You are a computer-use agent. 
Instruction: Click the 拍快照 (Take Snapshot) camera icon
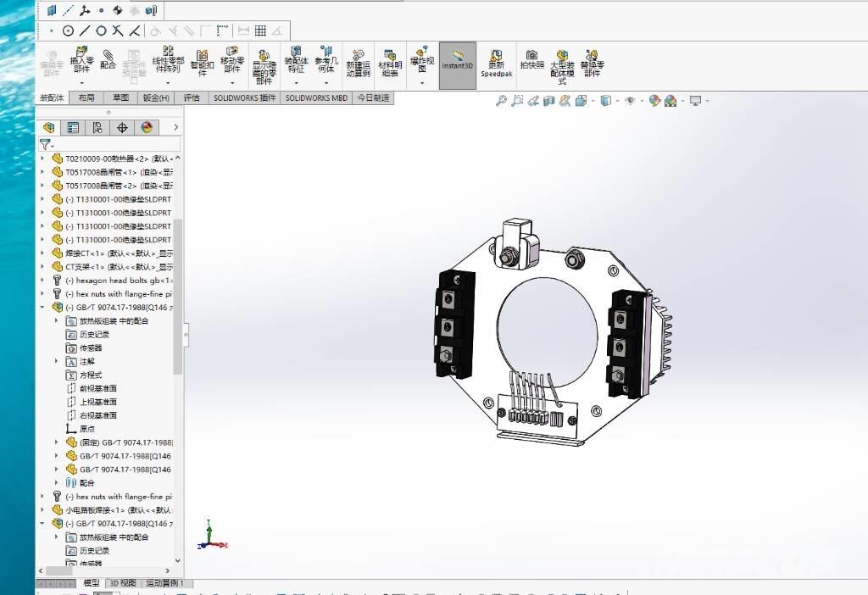(531, 58)
